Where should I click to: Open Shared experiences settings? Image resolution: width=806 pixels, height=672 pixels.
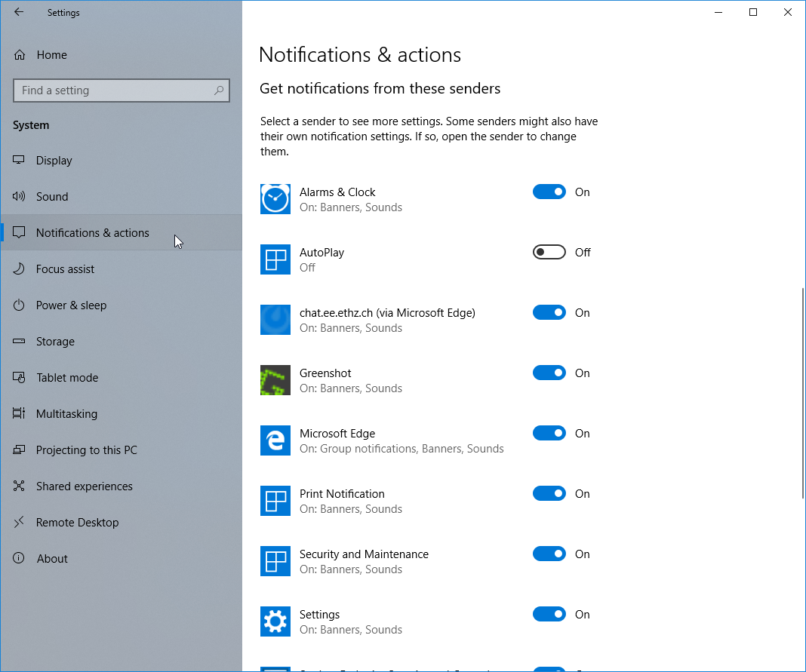pos(122,486)
